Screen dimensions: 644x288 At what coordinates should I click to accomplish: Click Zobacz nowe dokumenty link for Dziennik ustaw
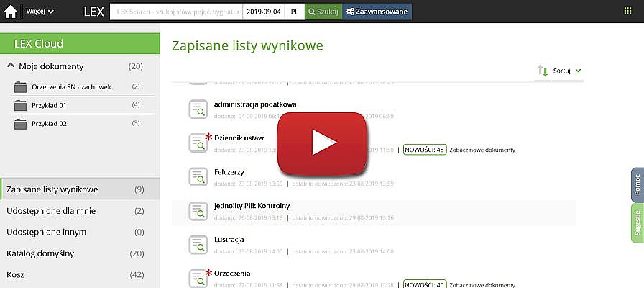(483, 150)
